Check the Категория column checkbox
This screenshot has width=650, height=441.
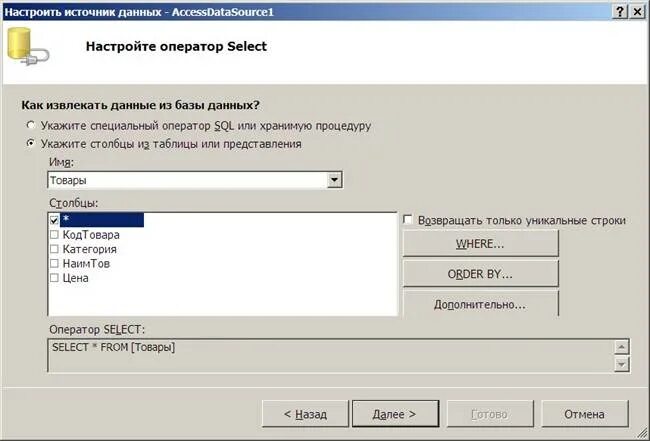(54, 249)
